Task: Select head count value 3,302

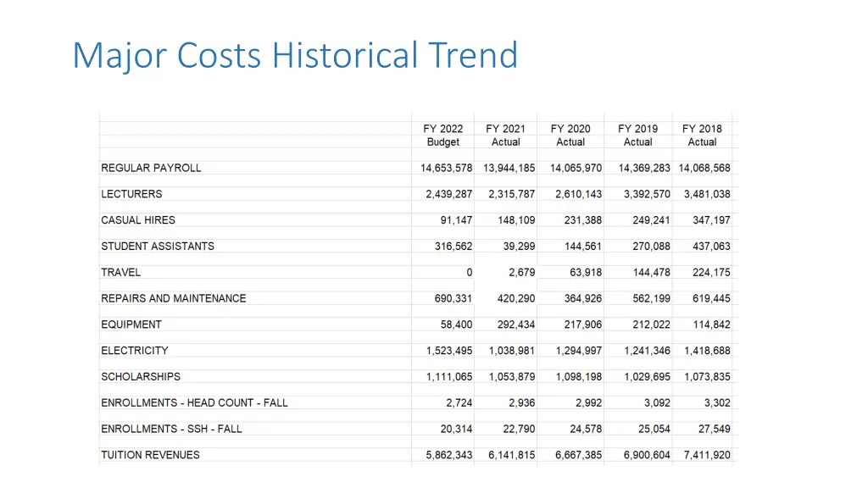Action: pyautogui.click(x=717, y=402)
